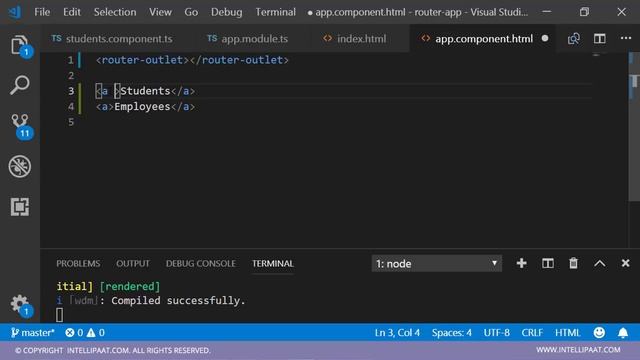Click 'Compiled successfully.' in the terminal
640x360 pixels.
pos(178,301)
